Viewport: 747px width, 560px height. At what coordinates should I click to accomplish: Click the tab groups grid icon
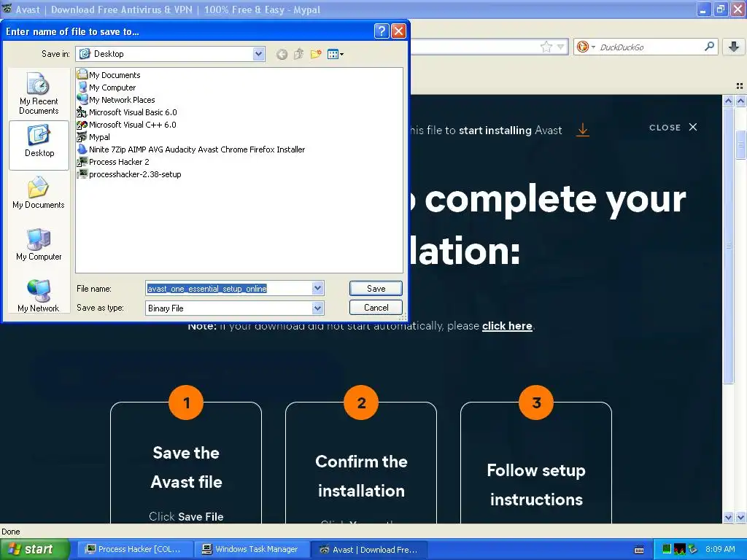(x=740, y=86)
